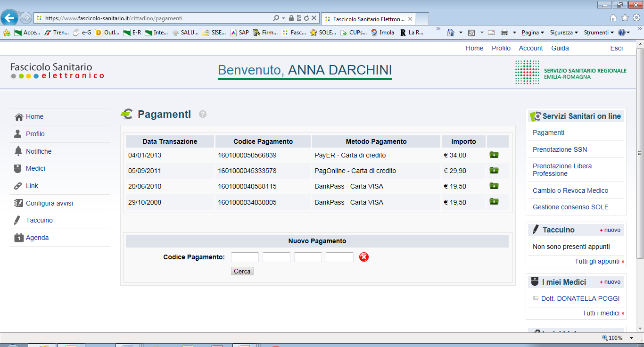The height and width of the screenshot is (347, 644).
Task: Open browser home icon at top right
Action: pyautogui.click(x=613, y=18)
